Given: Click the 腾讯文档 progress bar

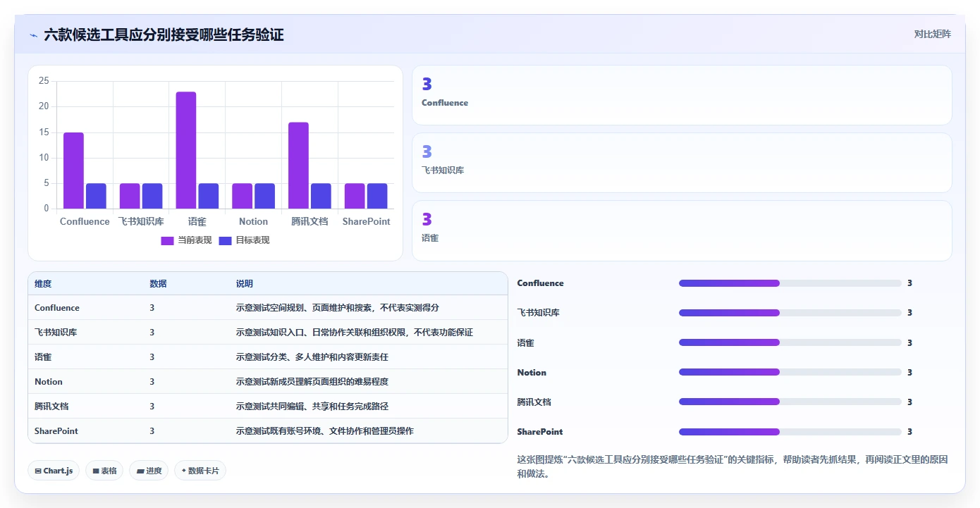Looking at the screenshot, I should click(x=790, y=402).
